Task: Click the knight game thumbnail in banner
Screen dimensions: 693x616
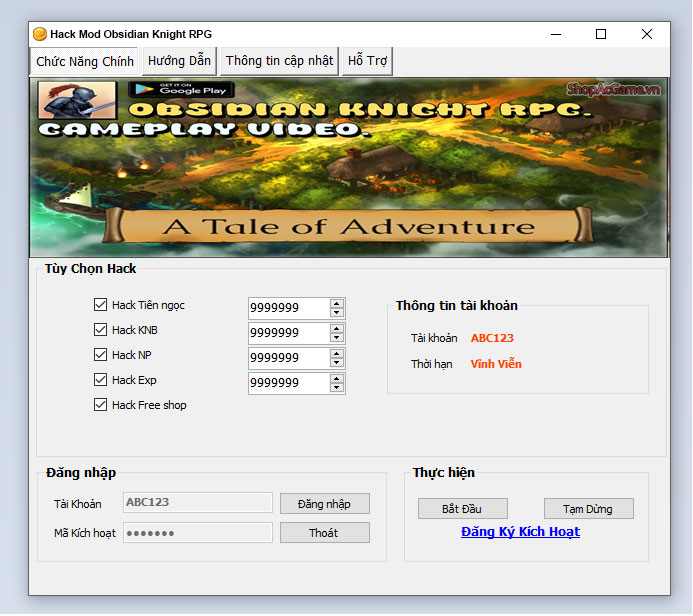Action: click(77, 100)
